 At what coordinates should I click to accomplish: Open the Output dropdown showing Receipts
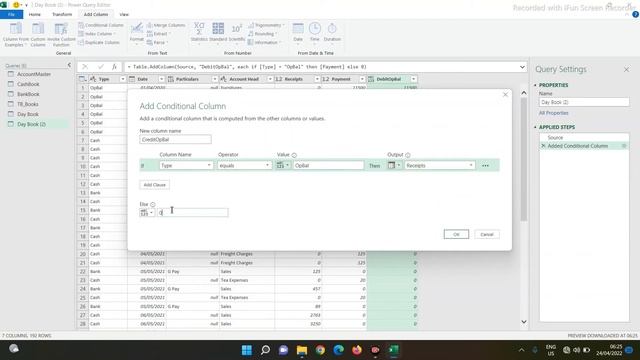(x=440, y=165)
